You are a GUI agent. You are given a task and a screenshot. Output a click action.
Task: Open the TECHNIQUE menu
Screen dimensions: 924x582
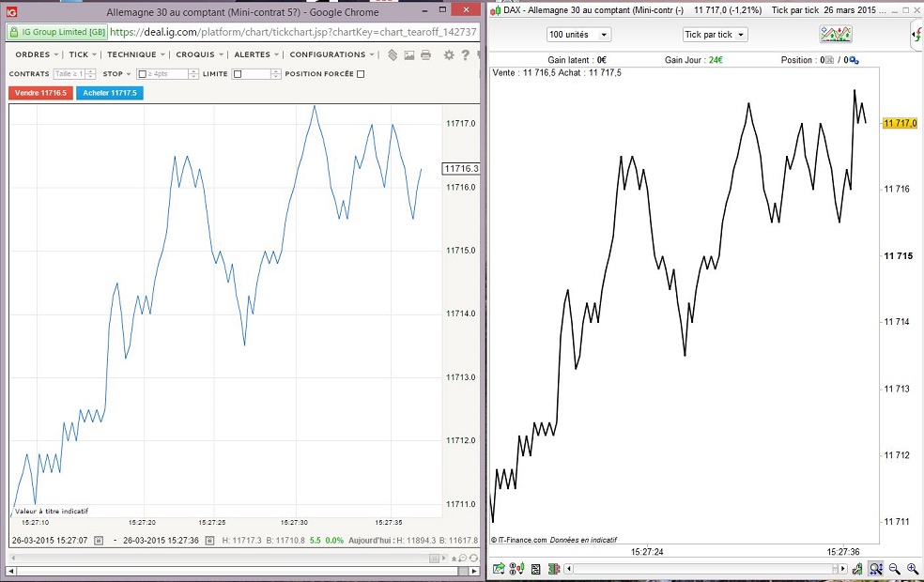(135, 54)
